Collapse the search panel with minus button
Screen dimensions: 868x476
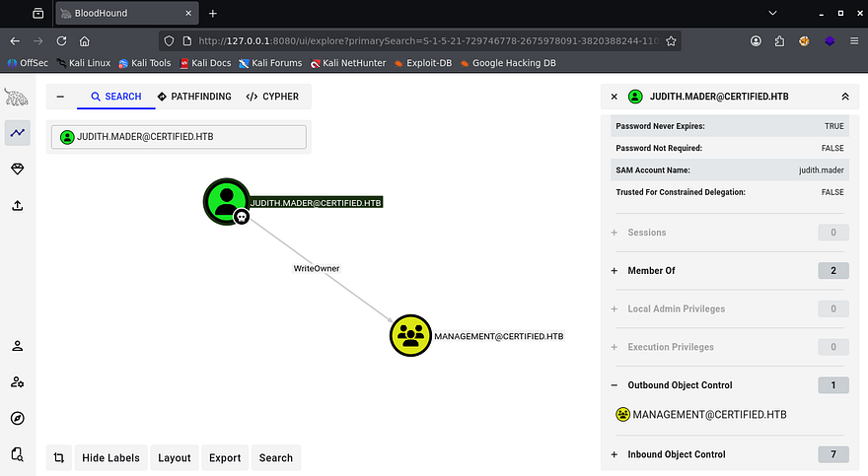[x=60, y=97]
